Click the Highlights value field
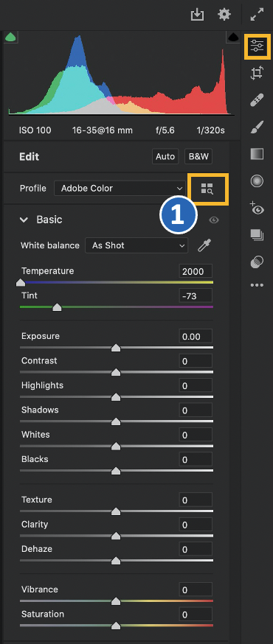This screenshot has height=644, width=273. (196, 385)
